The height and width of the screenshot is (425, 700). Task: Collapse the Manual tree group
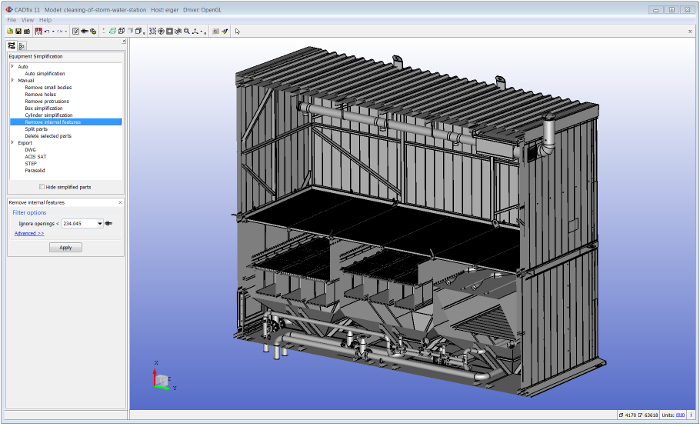12,80
